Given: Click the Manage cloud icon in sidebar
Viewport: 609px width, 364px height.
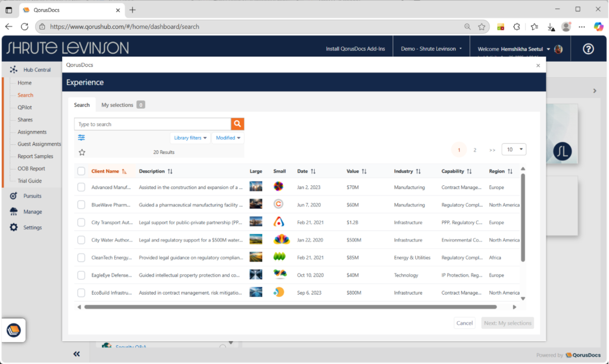Looking at the screenshot, I should click(13, 211).
